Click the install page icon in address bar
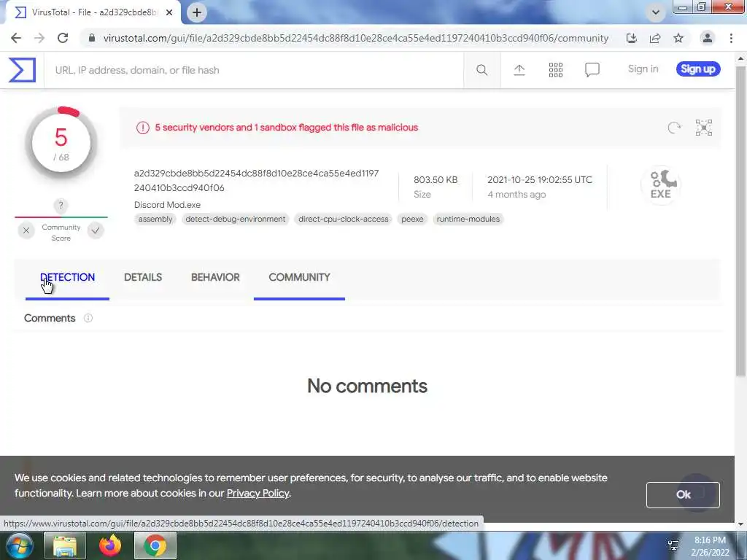This screenshot has height=560, width=747. pyautogui.click(x=631, y=38)
